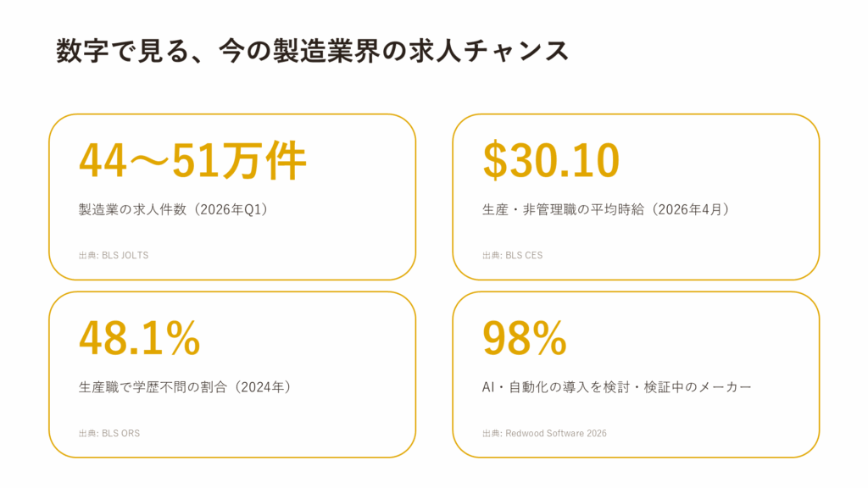Select the 48.1% statistic number

click(x=140, y=338)
